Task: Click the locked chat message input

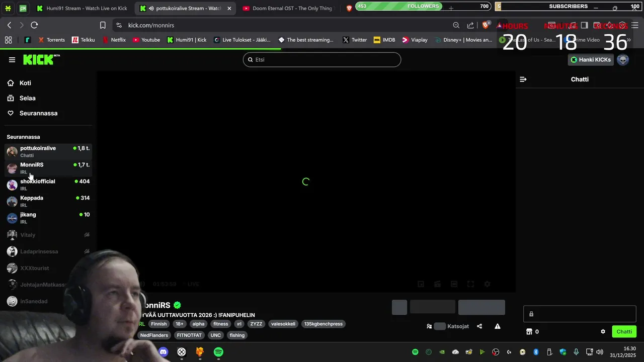Action: point(580,314)
